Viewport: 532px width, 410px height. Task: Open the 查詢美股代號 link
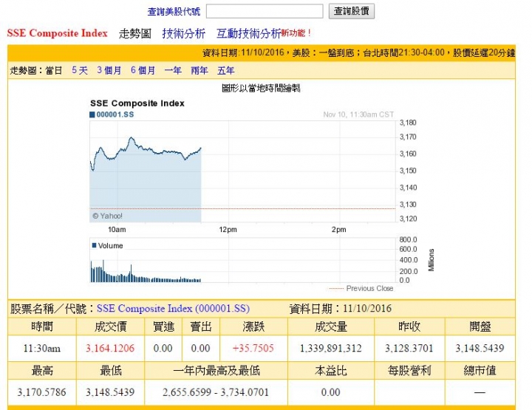[x=174, y=12]
